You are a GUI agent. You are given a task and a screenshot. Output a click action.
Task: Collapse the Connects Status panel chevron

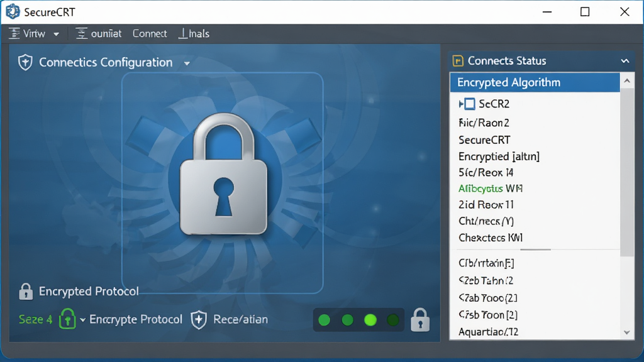tap(625, 61)
